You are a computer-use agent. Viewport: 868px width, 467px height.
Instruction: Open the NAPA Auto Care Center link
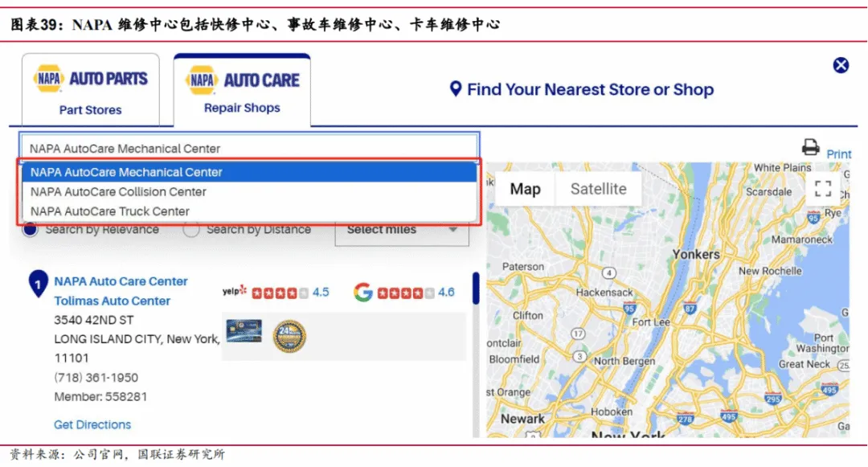point(121,281)
